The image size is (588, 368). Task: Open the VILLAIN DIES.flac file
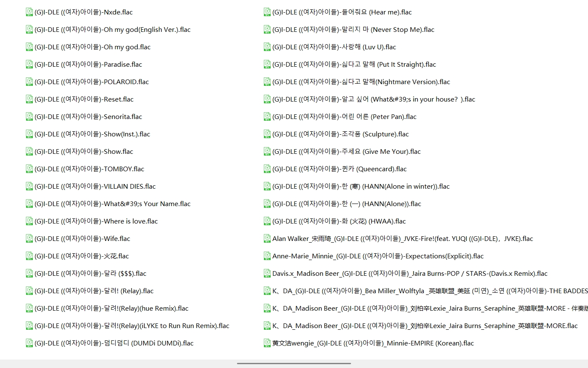coord(95,186)
